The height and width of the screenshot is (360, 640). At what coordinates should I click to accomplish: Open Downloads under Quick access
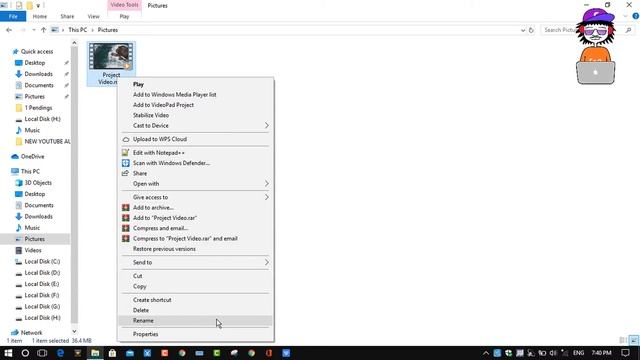click(38, 74)
